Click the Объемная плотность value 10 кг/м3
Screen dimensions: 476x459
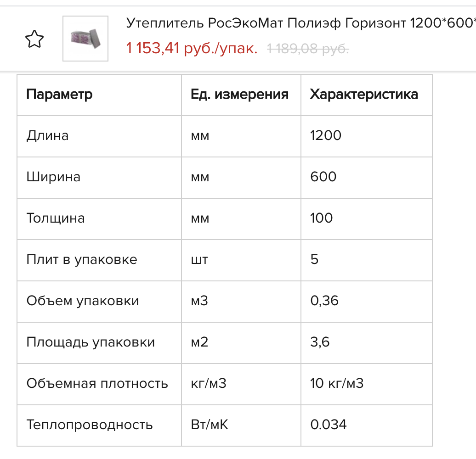click(x=337, y=384)
